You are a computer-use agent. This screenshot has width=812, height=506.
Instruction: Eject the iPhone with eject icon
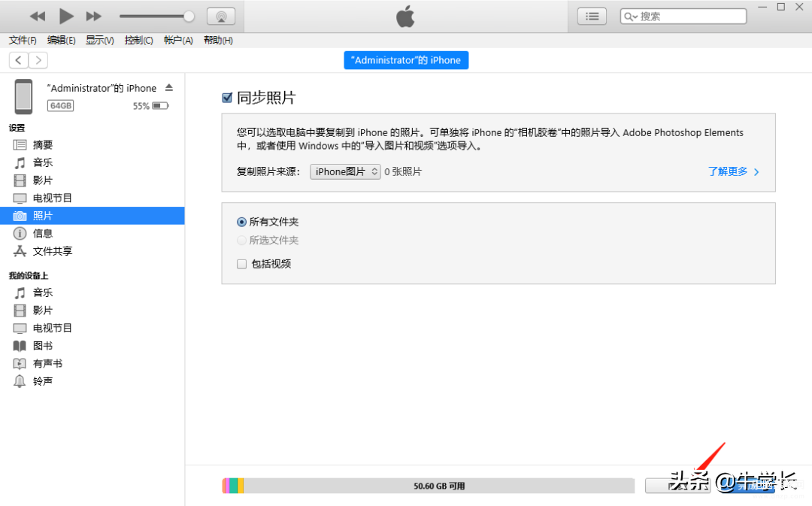coord(169,87)
